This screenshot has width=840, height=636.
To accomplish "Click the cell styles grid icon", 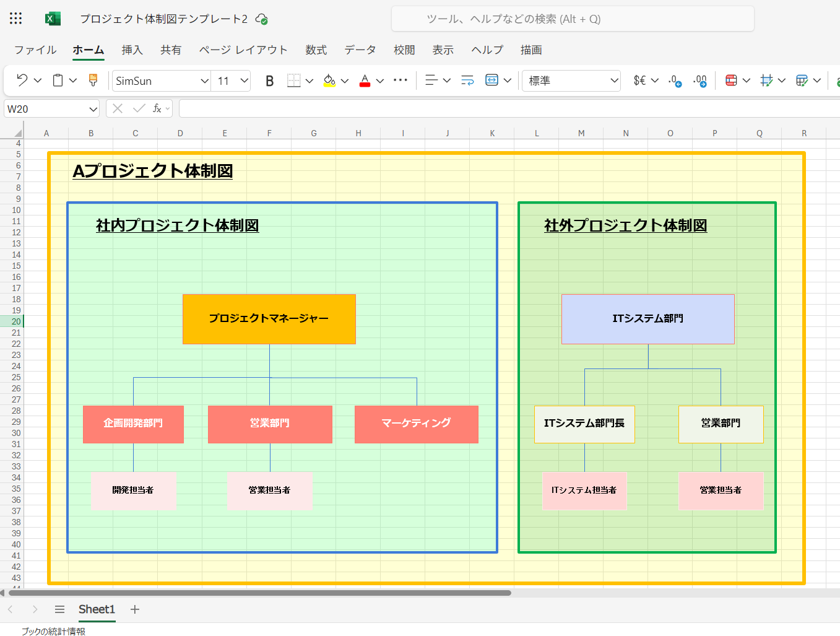I will 766,81.
